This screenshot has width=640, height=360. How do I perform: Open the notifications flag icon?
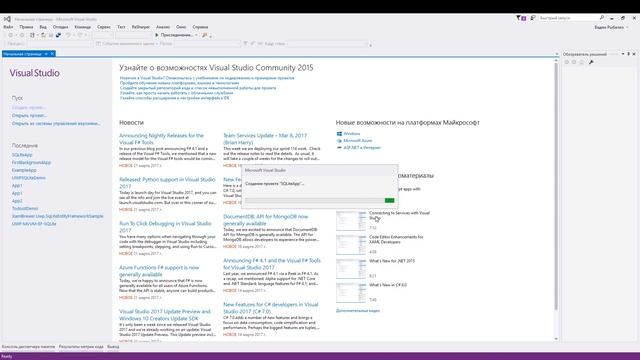tap(521, 18)
